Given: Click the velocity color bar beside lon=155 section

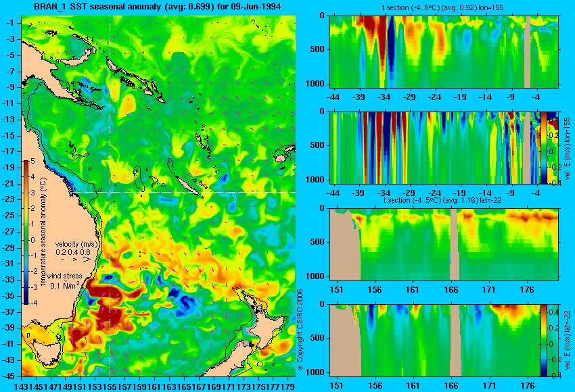Looking at the screenshot, I should pos(544,147).
